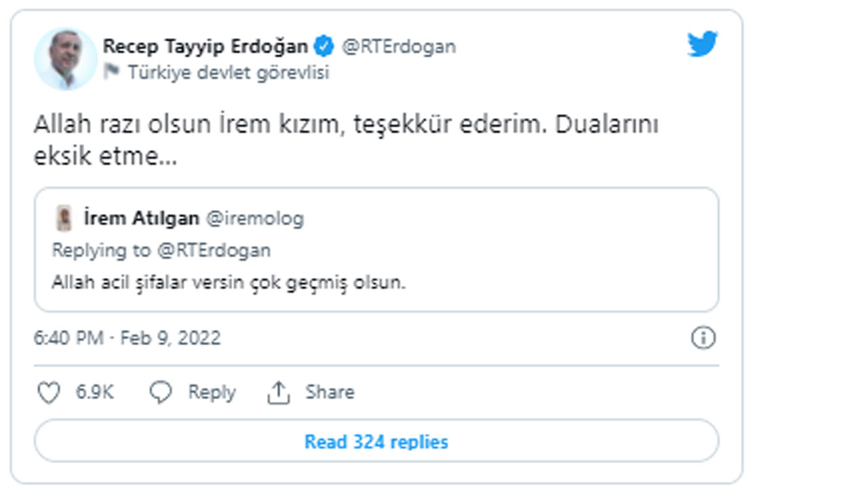Image resolution: width=868 pixels, height=488 pixels.
Task: Click Recep Tayyip Erdoğan's display name
Action: tap(203, 45)
